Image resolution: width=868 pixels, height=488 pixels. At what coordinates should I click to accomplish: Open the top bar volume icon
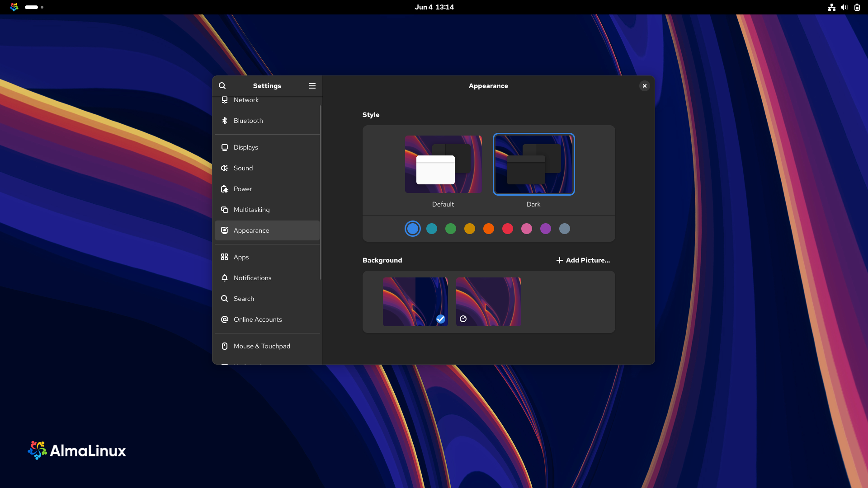[844, 7]
